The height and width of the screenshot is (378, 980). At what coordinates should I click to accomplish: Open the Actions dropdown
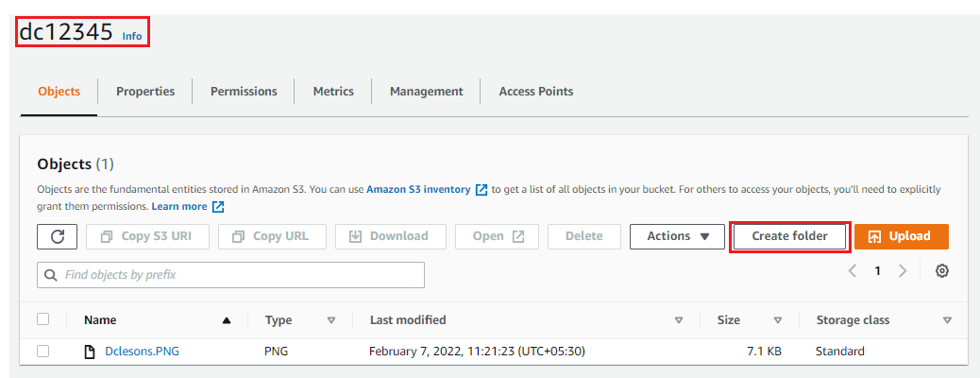click(x=678, y=236)
